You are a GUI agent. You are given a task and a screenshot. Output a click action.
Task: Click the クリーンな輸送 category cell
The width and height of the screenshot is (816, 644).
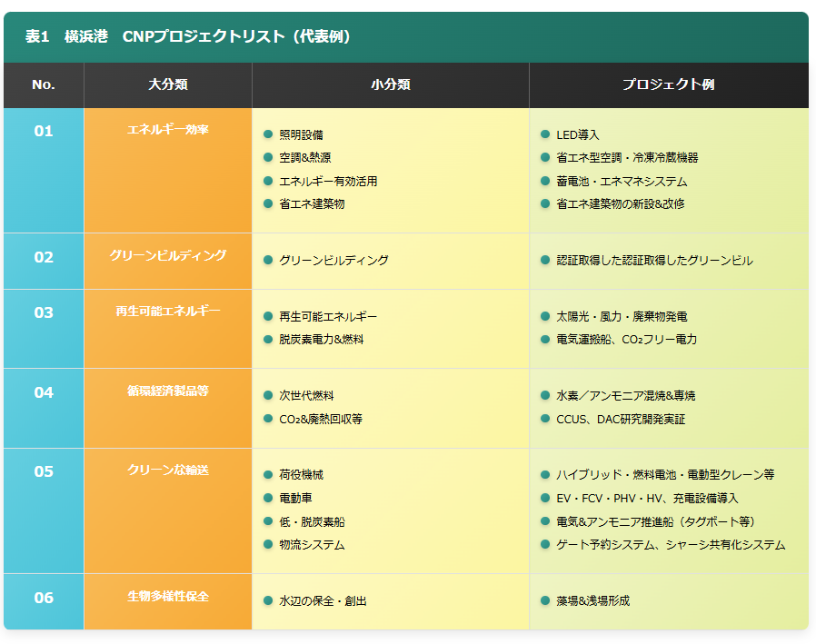pos(168,470)
